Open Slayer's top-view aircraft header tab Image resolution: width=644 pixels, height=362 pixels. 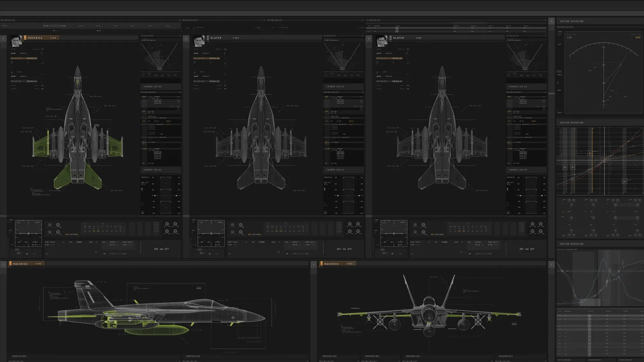point(224,38)
